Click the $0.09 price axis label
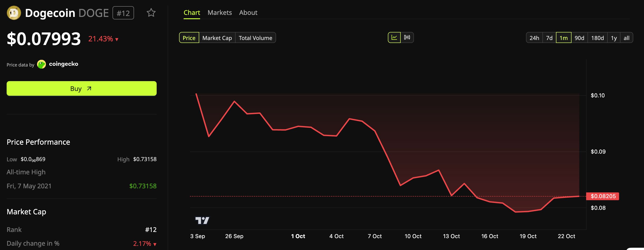 pos(598,152)
